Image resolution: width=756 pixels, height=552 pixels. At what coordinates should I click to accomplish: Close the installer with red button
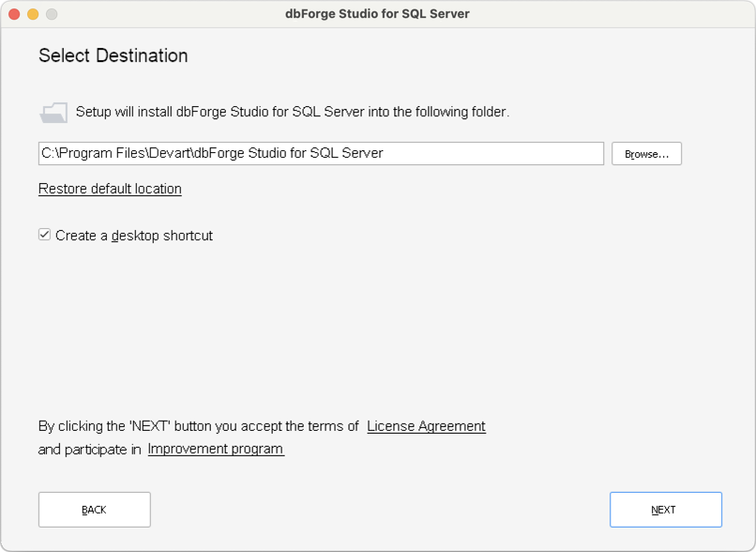(14, 14)
